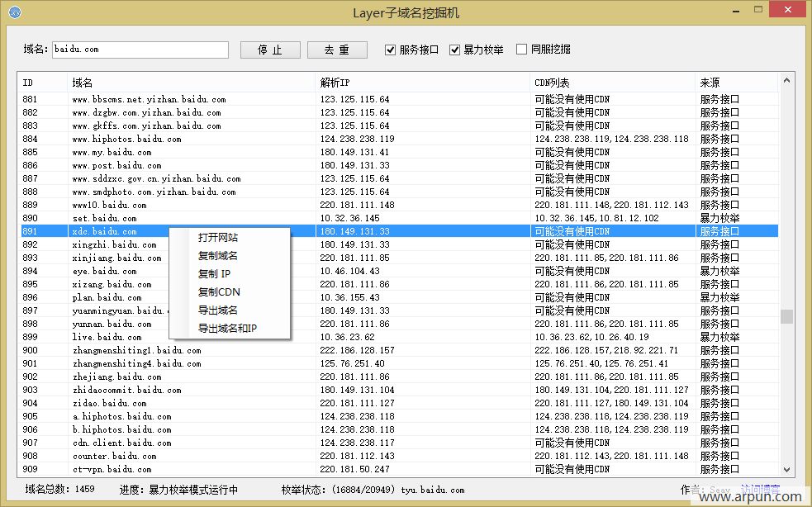The width and height of the screenshot is (812, 507).
Task: Select row live.baidu.com
Action: (x=399, y=337)
